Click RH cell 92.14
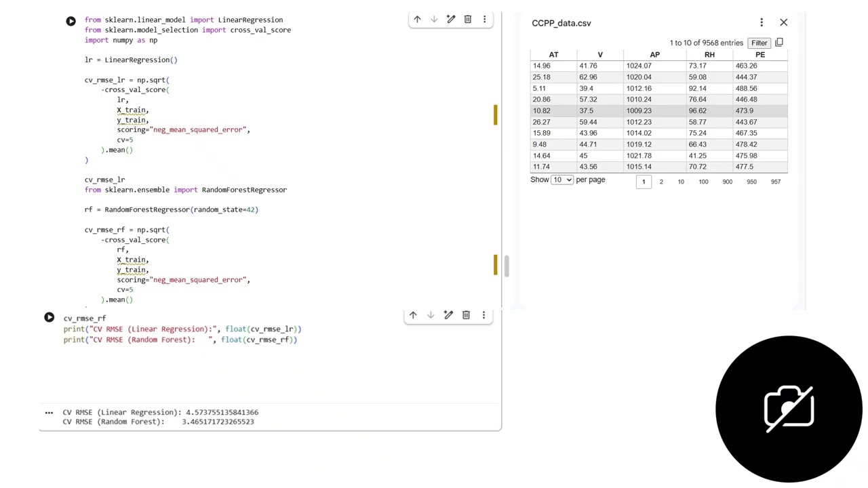This screenshot has height=488, width=868. click(697, 88)
